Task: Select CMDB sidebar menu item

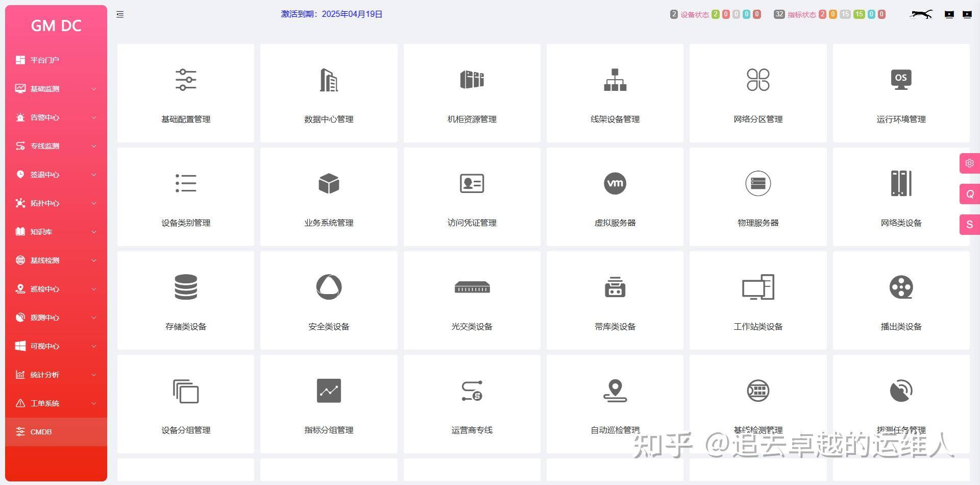Action: coord(56,432)
